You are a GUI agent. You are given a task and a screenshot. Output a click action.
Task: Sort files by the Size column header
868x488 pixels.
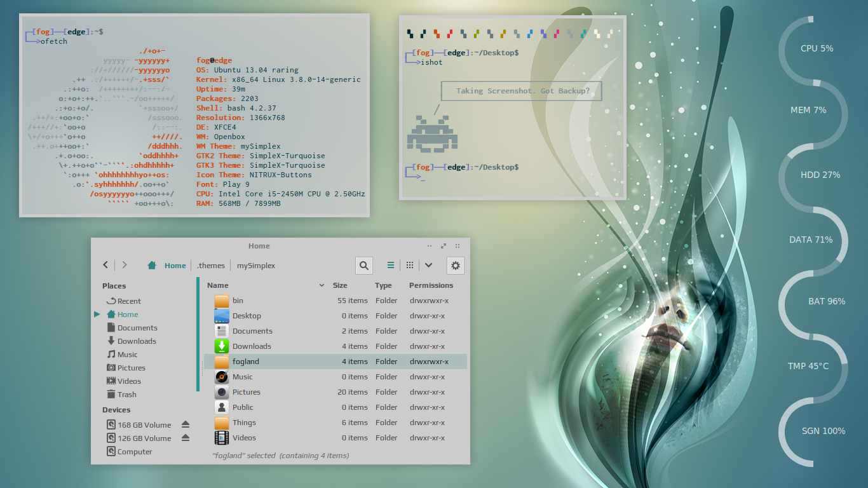coord(341,285)
